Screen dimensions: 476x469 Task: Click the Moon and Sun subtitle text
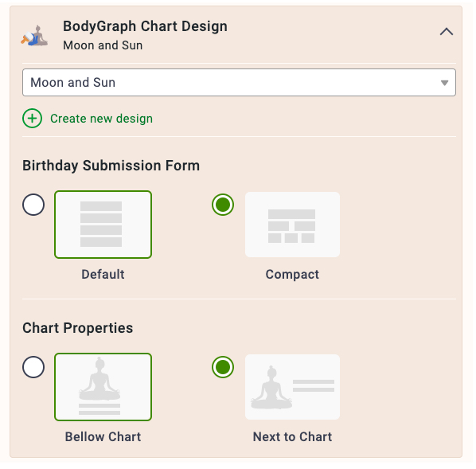(x=103, y=45)
